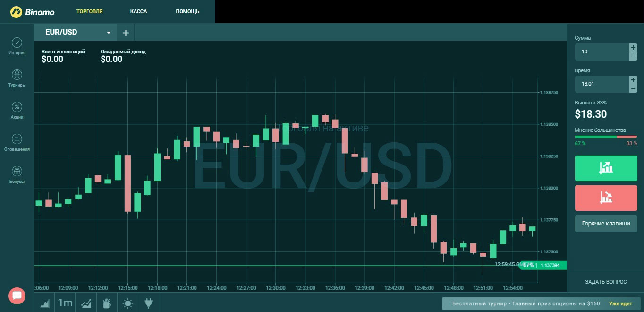Open the Акции sidebar section
The height and width of the screenshot is (312, 644).
coord(17,111)
